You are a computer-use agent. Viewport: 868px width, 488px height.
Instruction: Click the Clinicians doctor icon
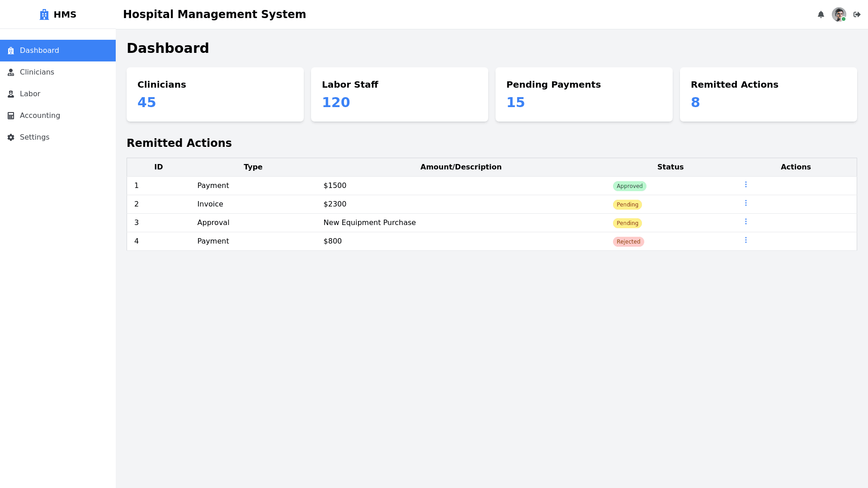[x=11, y=72]
